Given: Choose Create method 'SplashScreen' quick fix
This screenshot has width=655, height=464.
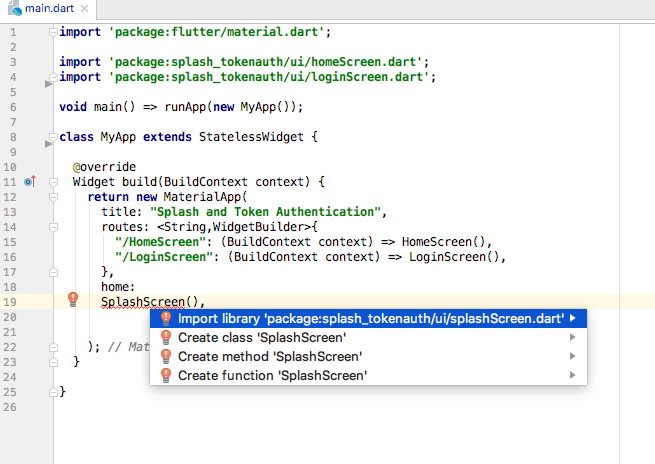Looking at the screenshot, I should click(368, 356).
